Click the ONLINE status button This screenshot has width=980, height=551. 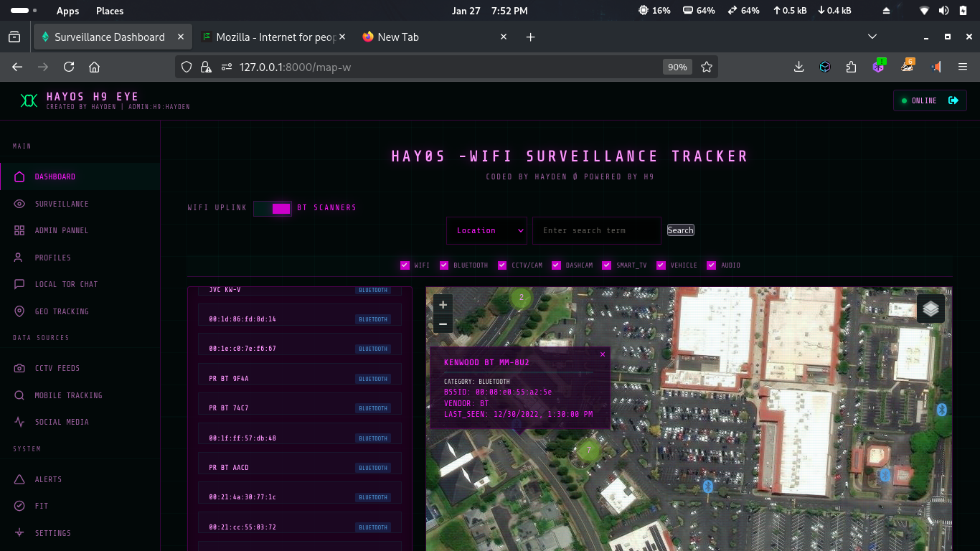[x=930, y=100]
